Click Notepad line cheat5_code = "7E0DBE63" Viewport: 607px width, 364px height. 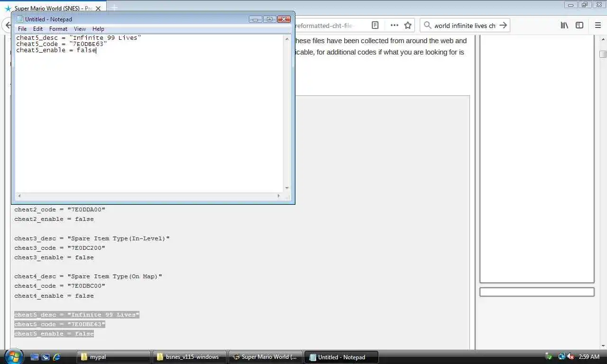click(62, 44)
